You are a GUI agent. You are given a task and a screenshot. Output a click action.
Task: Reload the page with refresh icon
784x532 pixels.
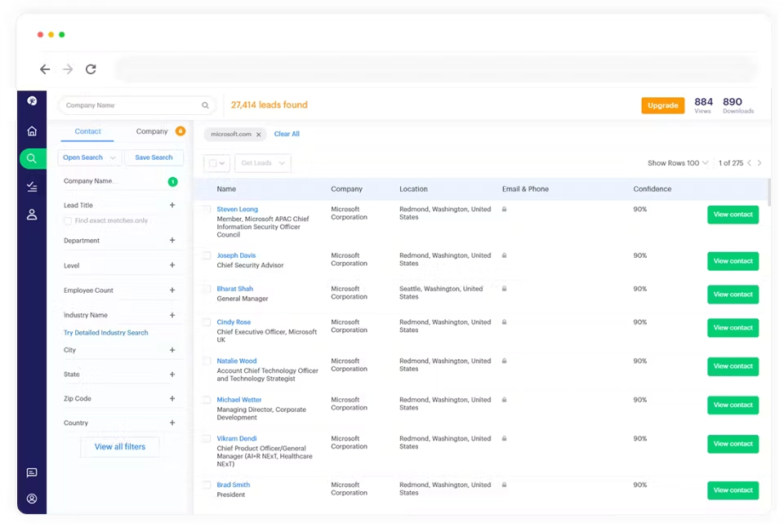pos(91,69)
